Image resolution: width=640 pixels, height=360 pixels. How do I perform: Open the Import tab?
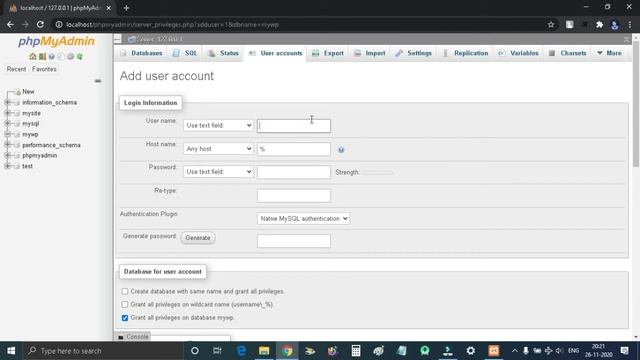[x=369, y=53]
